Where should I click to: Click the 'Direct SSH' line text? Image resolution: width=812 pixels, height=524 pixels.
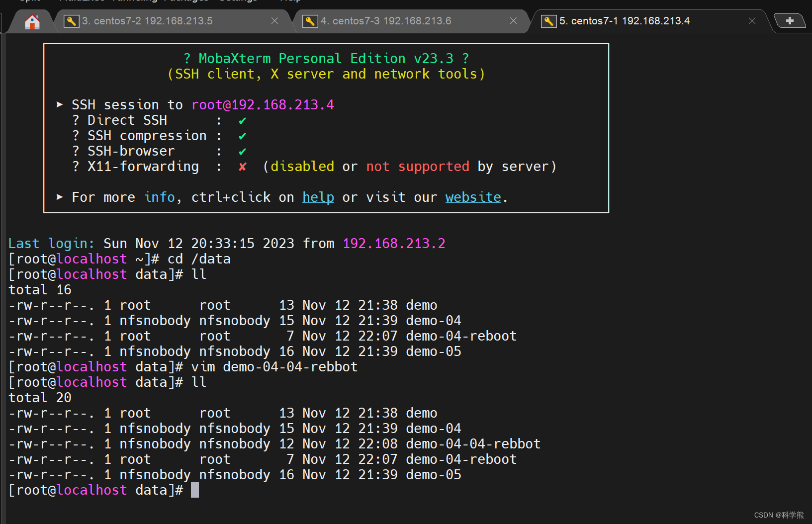[127, 120]
